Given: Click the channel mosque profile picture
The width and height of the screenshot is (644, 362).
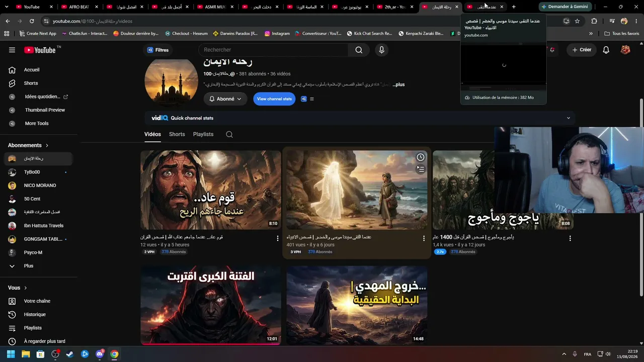Looking at the screenshot, I should tap(171, 83).
